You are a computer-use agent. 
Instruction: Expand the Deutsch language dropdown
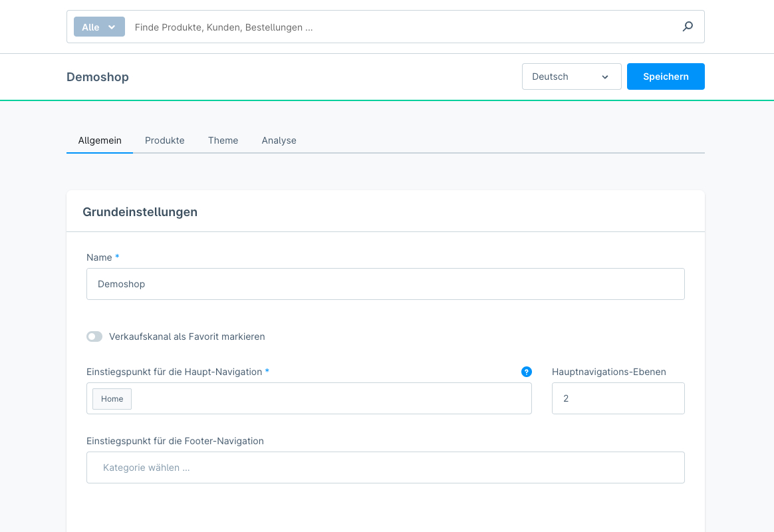tap(571, 76)
